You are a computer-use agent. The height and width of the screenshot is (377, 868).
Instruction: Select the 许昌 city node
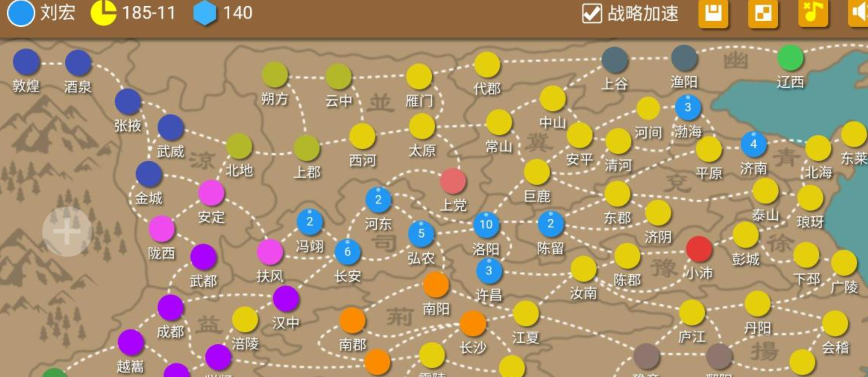coord(489,271)
